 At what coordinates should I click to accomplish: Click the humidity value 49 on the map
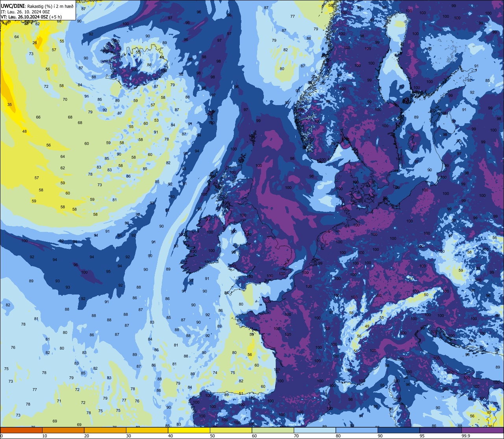(367, 326)
